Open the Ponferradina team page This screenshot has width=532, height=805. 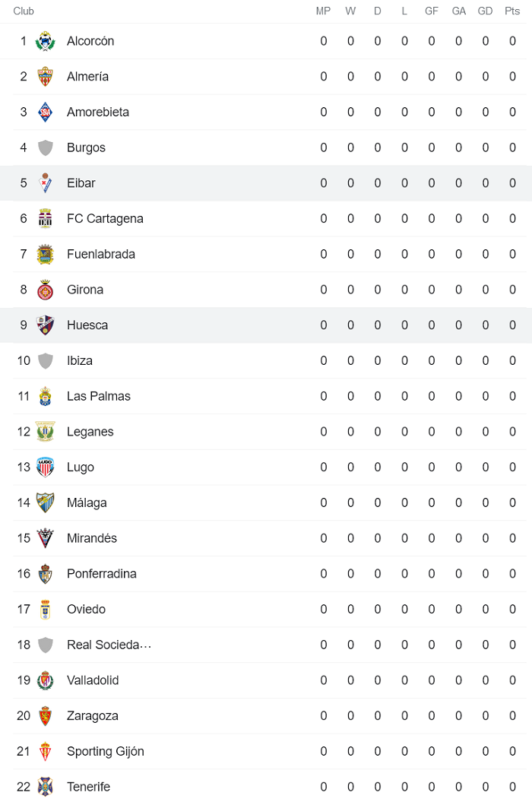100,573
